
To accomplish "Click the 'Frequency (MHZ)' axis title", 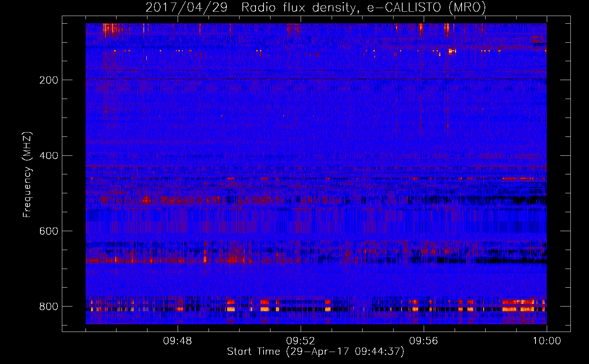I will coord(27,174).
